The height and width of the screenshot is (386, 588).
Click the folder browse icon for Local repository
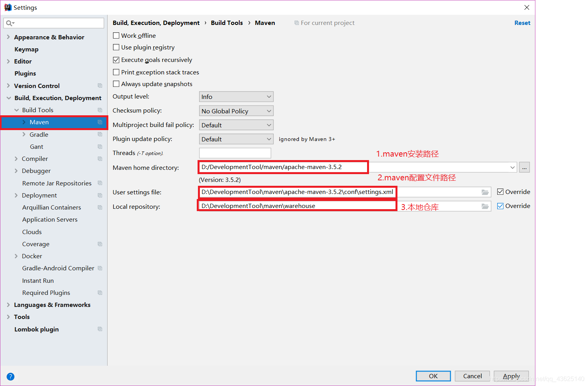485,206
